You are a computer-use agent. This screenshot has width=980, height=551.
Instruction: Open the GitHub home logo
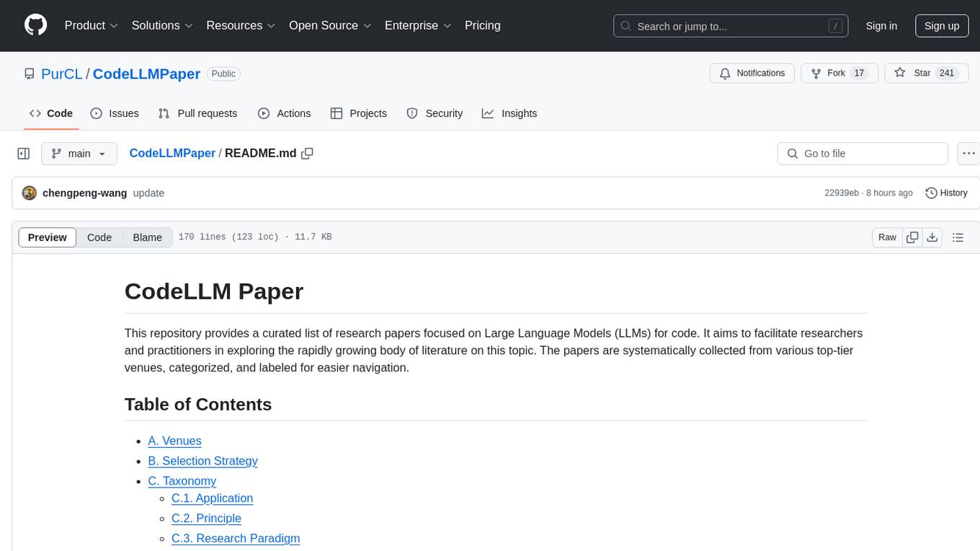pos(35,25)
